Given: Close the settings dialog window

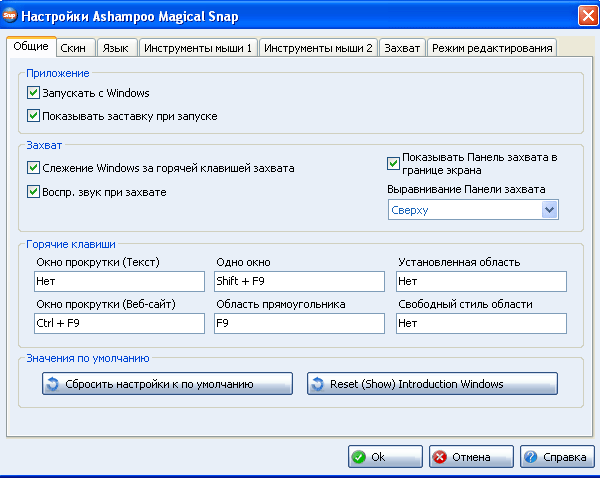Looking at the screenshot, I should pyautogui.click(x=588, y=16).
